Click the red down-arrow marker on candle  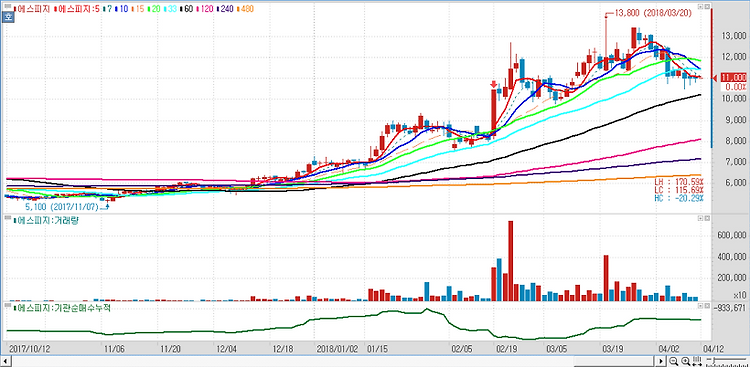[x=493, y=84]
